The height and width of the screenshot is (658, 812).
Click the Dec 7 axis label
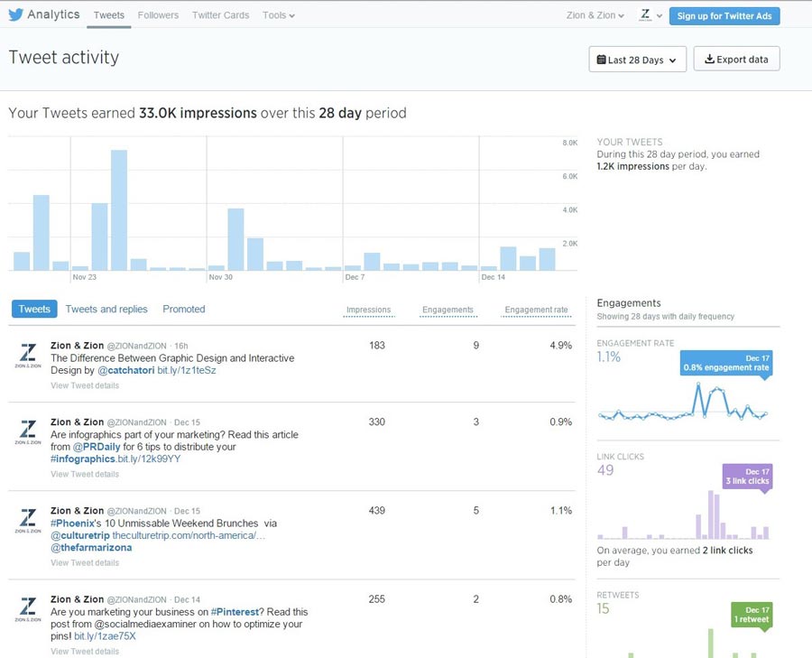pos(355,277)
